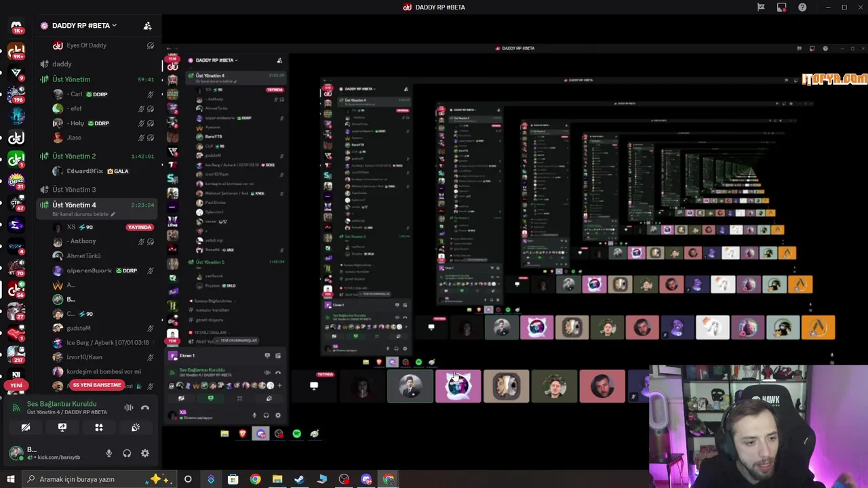The height and width of the screenshot is (488, 868).
Task: Open the server icon with 70 badge
Action: [x=16, y=268]
